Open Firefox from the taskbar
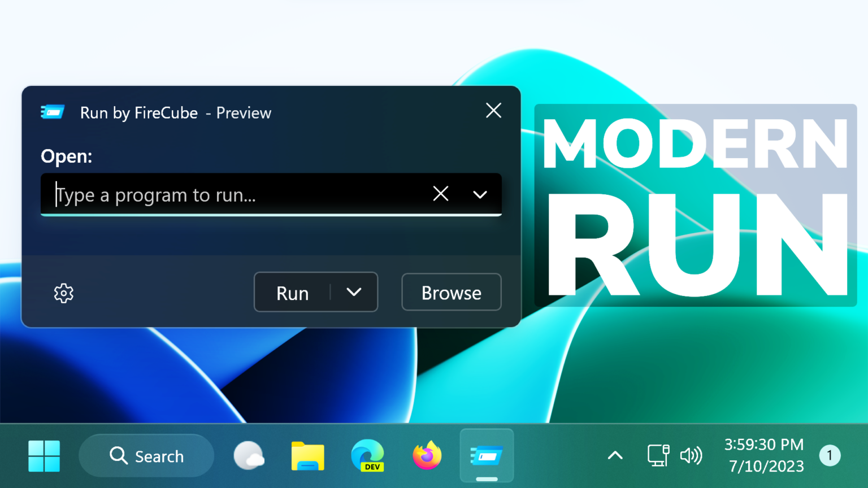The image size is (868, 488). point(427,455)
